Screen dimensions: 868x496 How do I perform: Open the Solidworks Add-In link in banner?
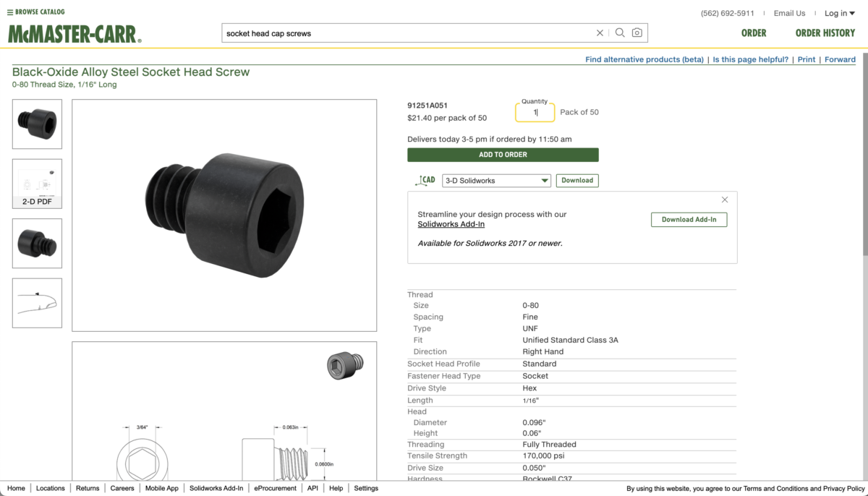point(451,224)
